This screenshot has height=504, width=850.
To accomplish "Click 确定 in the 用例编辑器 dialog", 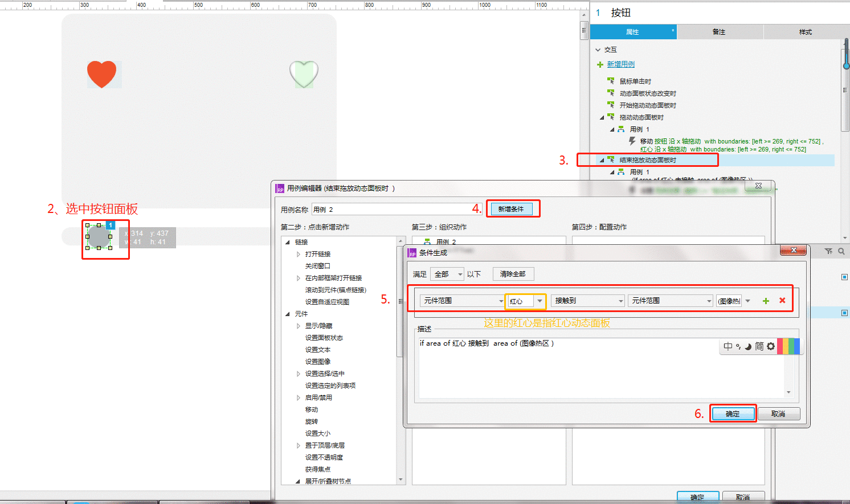I will [x=698, y=497].
